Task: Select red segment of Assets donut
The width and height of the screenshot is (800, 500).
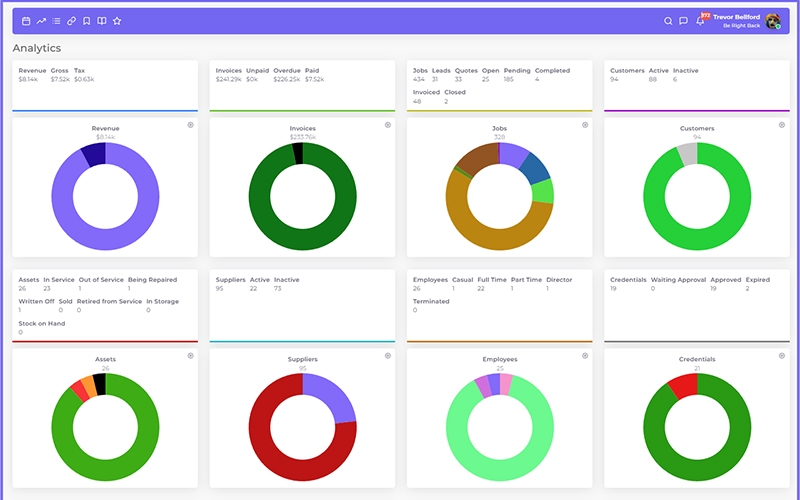Action: coord(80,391)
